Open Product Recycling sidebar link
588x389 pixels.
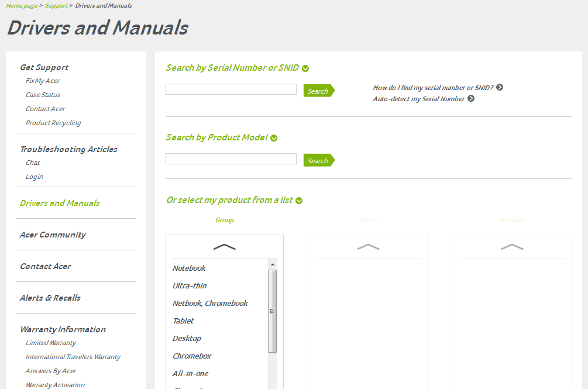(53, 123)
